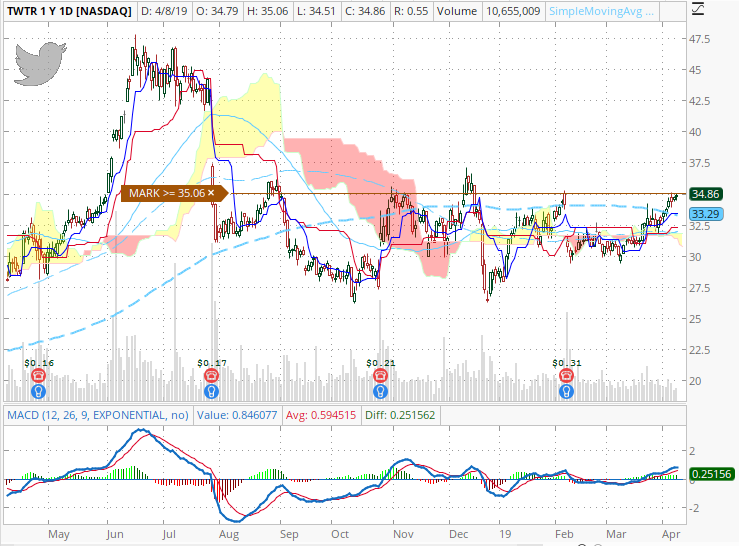
Task: Click the Mar label on time axis
Action: click(x=616, y=534)
